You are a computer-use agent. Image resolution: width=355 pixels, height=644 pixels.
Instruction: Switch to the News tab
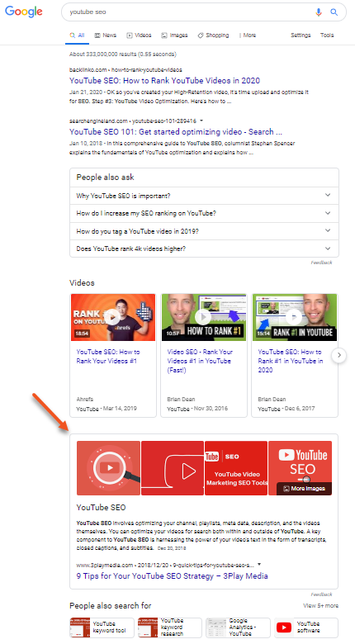coord(106,36)
